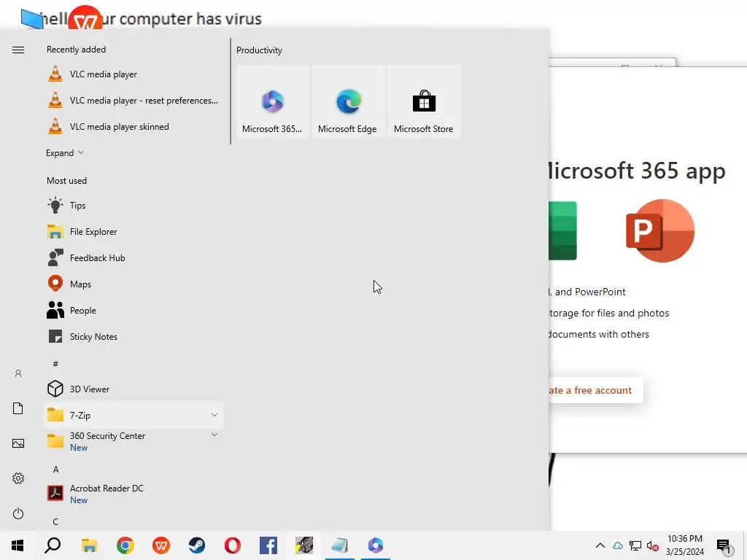Open File Explorer on the taskbar
Viewport: 747px width, 560px height.
point(89,545)
